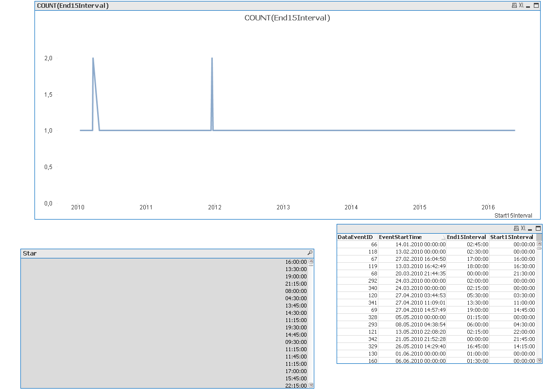Select 19:30:00 in the Star list
This screenshot has width=545, height=392.
click(164, 328)
